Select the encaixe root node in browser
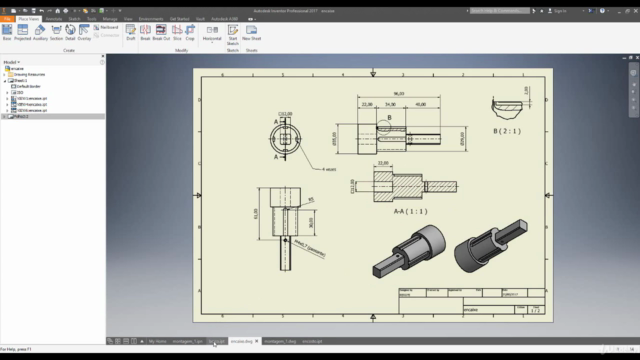 [x=14, y=69]
